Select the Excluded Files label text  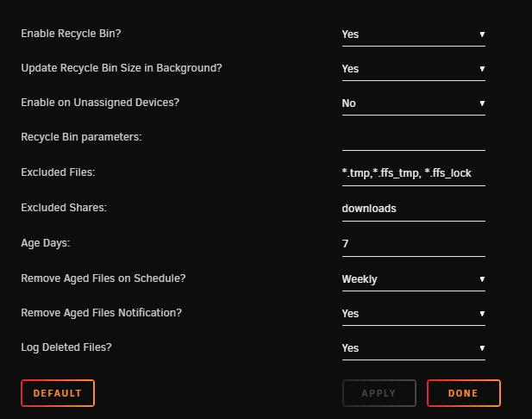tap(58, 172)
